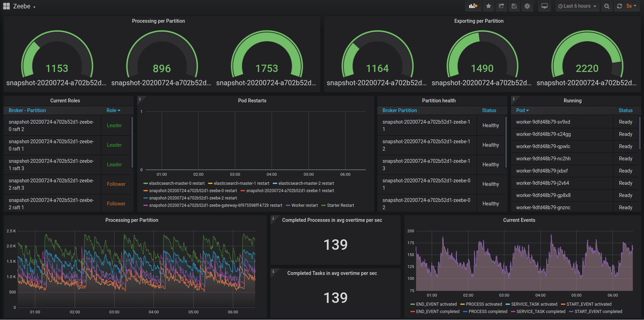Toggle PROCESS activated legend series
Viewport: 644px width, 320px height.
pos(484,304)
